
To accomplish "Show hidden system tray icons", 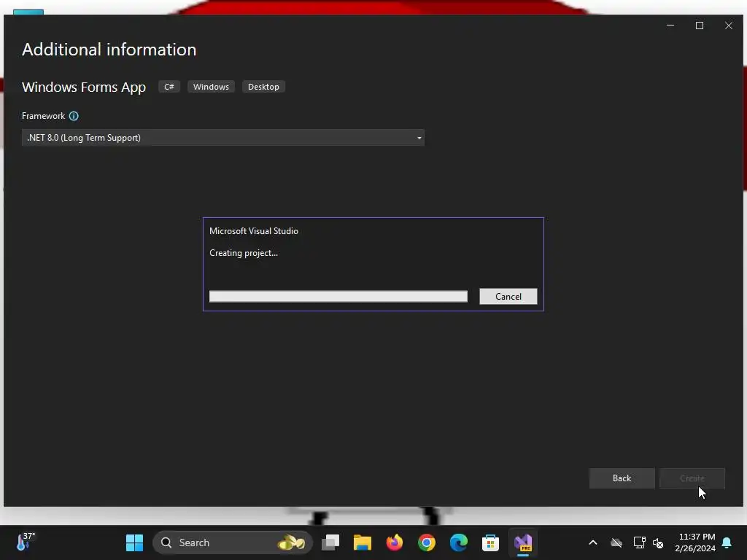I will pyautogui.click(x=593, y=542).
